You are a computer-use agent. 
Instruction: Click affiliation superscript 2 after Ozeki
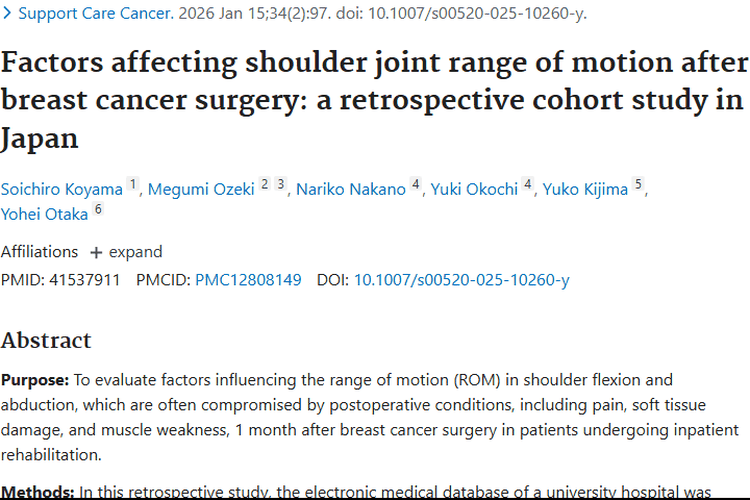(265, 185)
